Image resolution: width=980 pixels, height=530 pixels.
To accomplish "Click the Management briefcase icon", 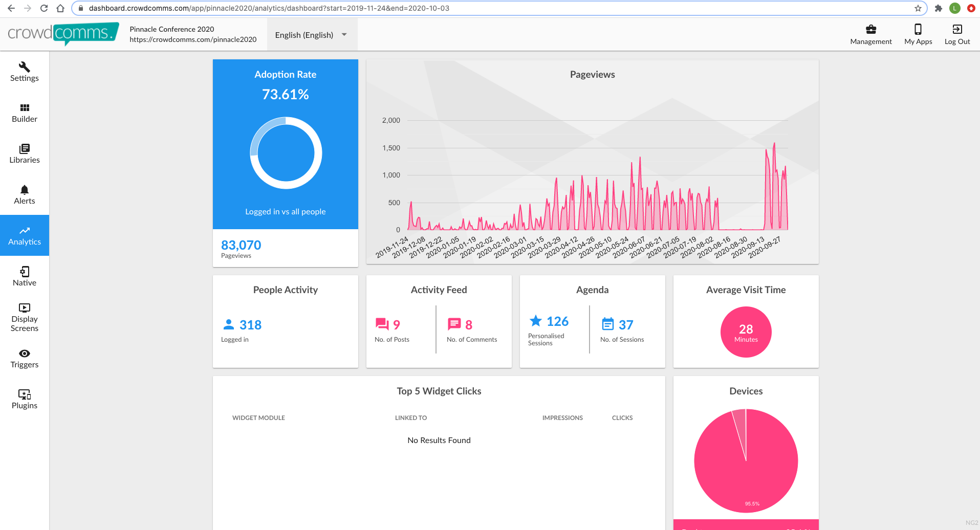I will pos(871,29).
